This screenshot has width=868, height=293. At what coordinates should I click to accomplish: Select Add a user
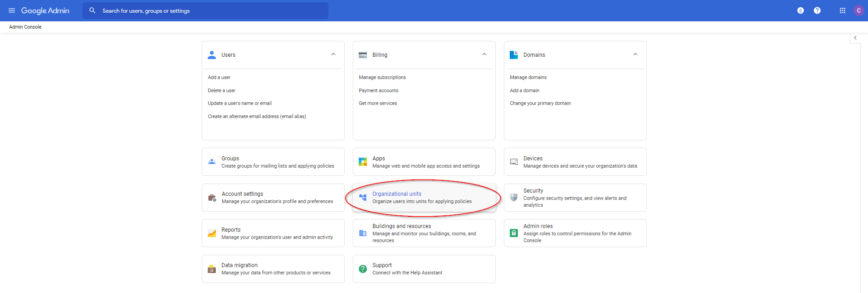pos(219,78)
